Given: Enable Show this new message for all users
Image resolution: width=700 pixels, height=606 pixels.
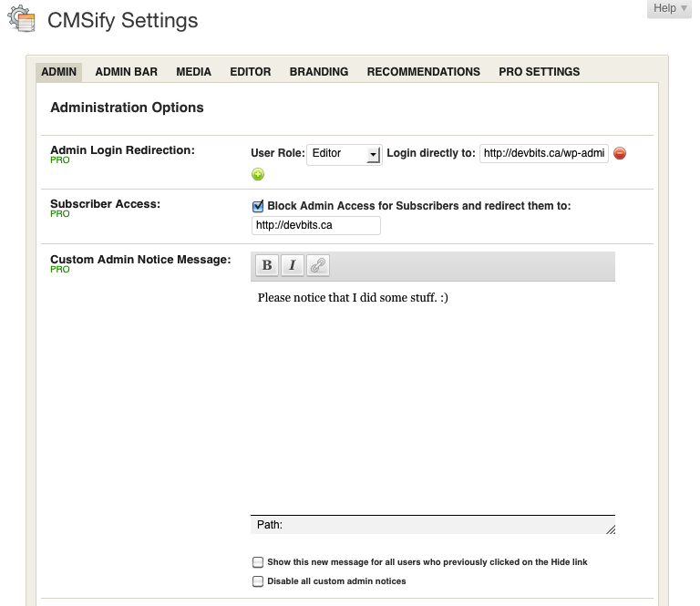Looking at the screenshot, I should [258, 562].
